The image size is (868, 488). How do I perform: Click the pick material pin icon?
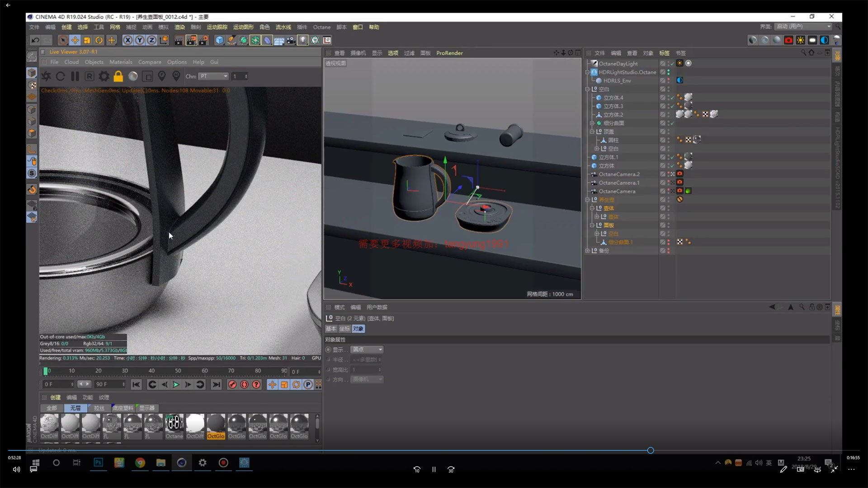coord(176,76)
